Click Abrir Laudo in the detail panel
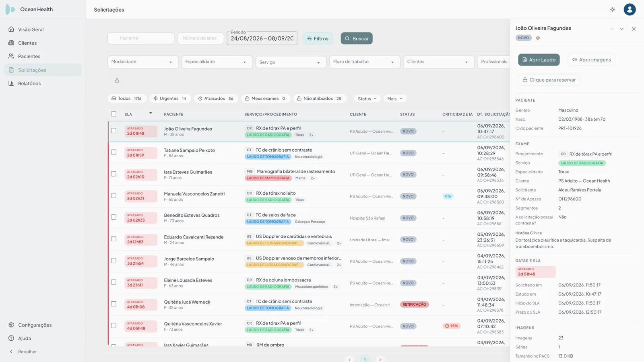The height and width of the screenshot is (362, 644). coord(539,60)
